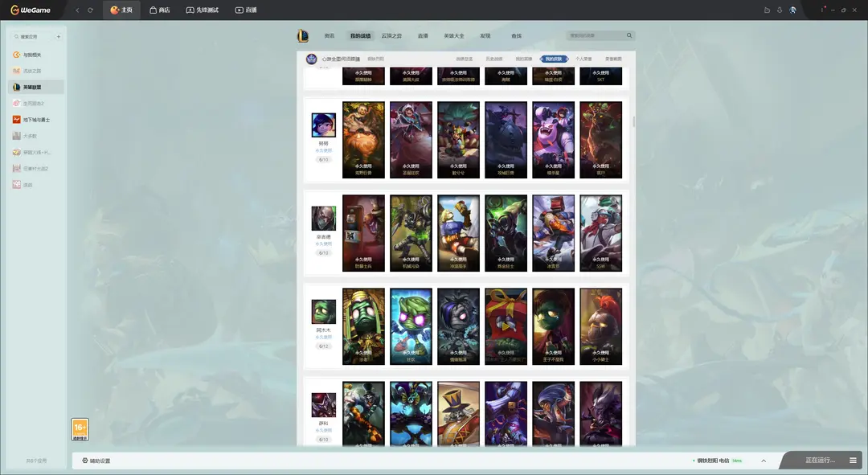The height and width of the screenshot is (475, 868).
Task: Click the SKT skin card in top row
Action: tap(600, 76)
